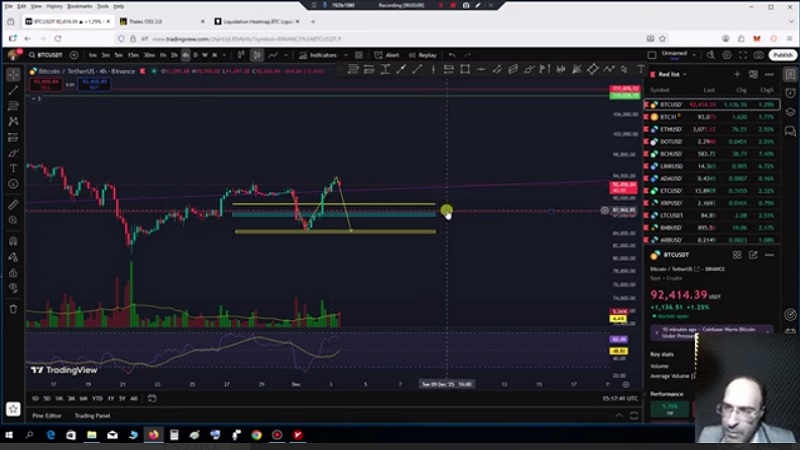The width and height of the screenshot is (800, 450).
Task: Click the Bar Replay button
Action: (x=422, y=55)
